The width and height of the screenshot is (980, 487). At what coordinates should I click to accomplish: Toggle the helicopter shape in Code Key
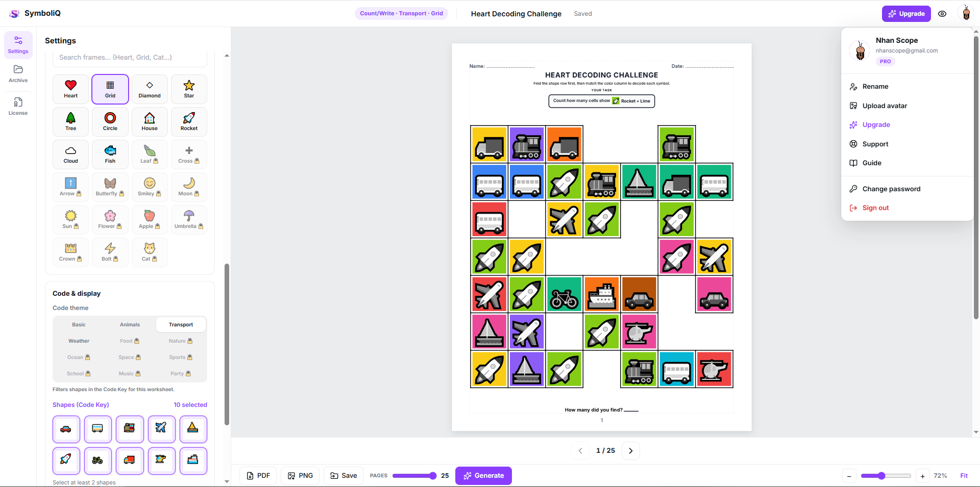click(161, 460)
